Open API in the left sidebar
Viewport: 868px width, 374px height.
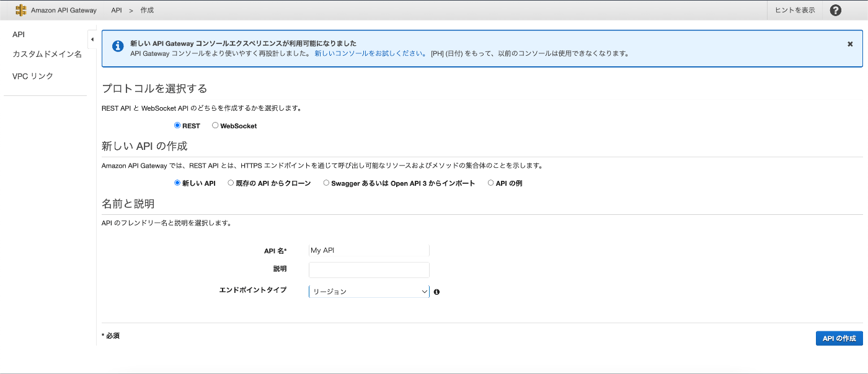pyautogui.click(x=19, y=34)
